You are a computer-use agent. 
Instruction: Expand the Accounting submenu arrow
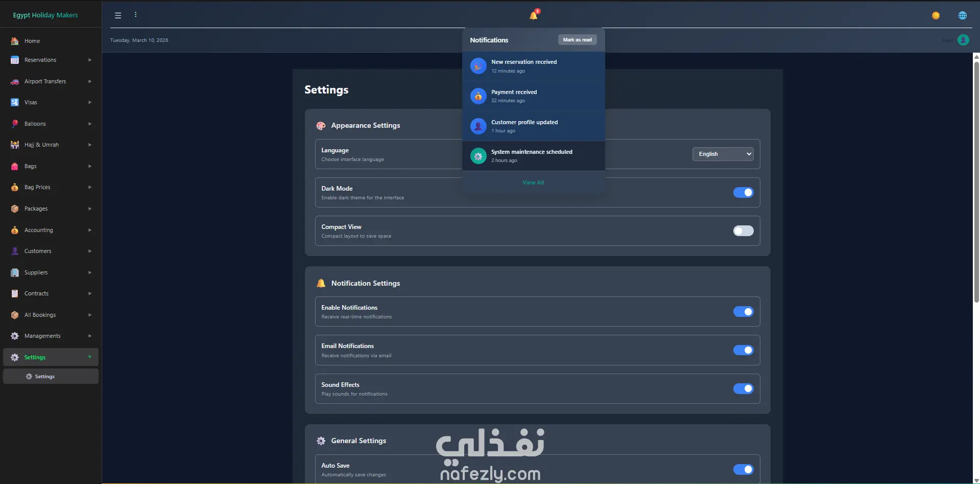tap(90, 230)
